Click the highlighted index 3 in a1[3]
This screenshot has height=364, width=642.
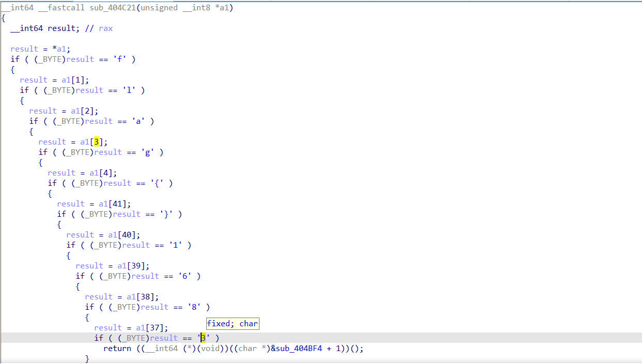tap(96, 142)
